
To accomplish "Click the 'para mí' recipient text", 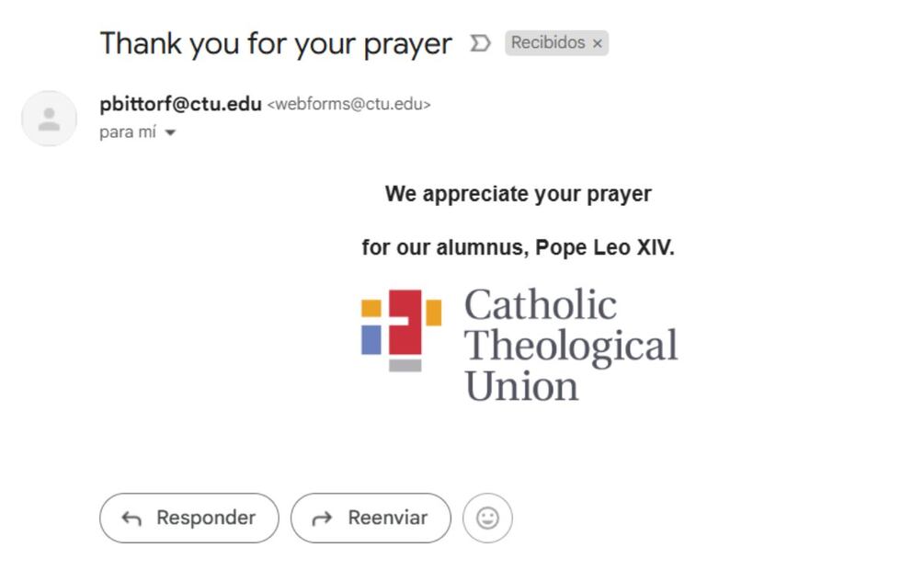I will (128, 131).
